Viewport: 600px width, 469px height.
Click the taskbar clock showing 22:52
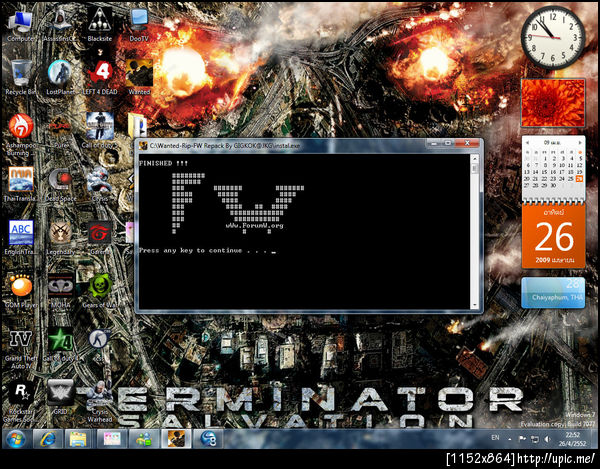[572, 439]
